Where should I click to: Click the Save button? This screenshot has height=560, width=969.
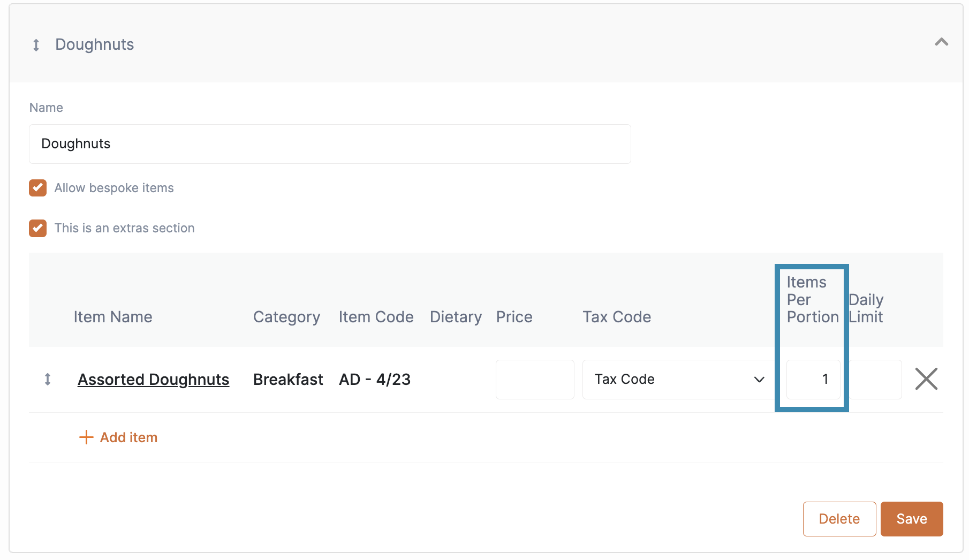tap(912, 519)
